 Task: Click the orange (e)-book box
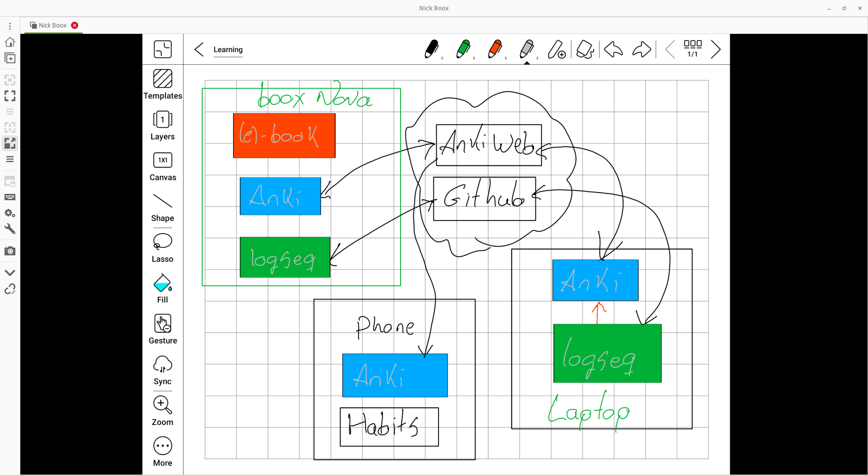point(284,136)
